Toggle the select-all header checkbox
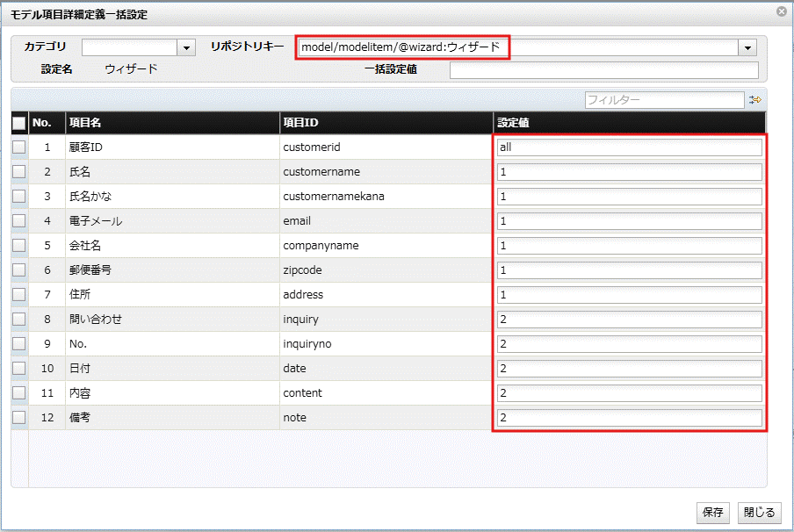The width and height of the screenshot is (794, 532). 18,123
